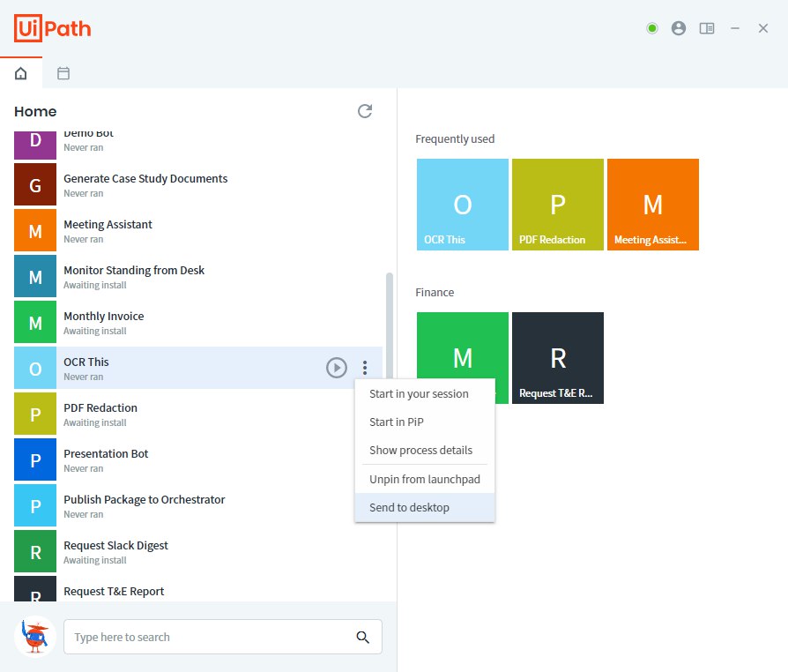The height and width of the screenshot is (672, 788).
Task: Refresh the Home process list
Action: coord(365,111)
